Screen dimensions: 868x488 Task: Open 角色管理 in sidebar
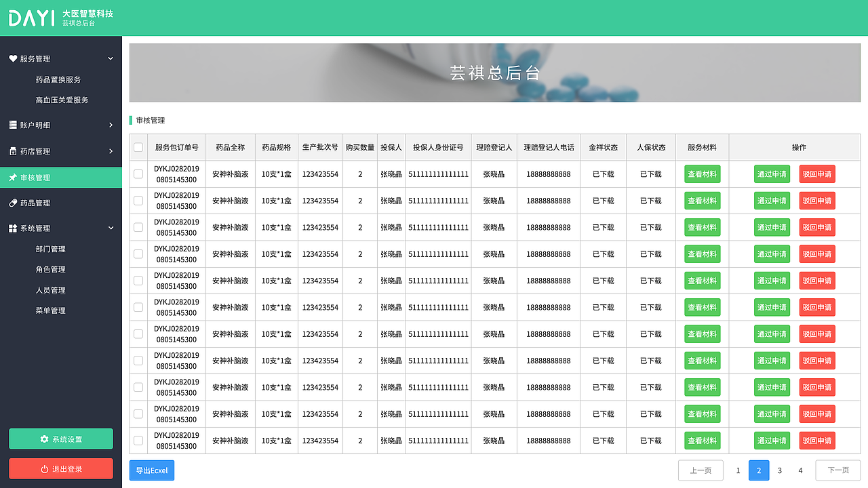[x=51, y=270]
